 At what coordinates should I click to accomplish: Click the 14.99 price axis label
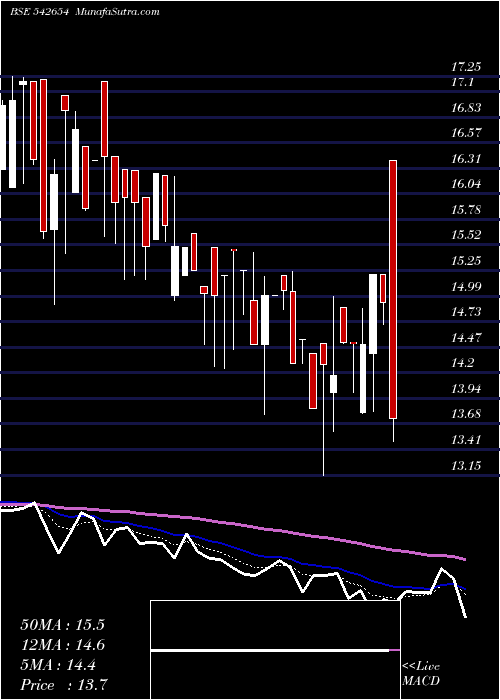pyautogui.click(x=466, y=286)
